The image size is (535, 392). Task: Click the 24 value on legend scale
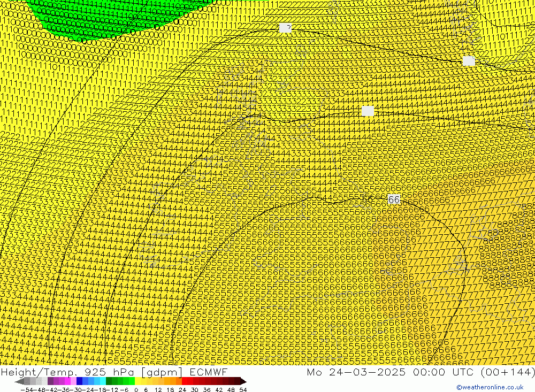tap(182, 389)
